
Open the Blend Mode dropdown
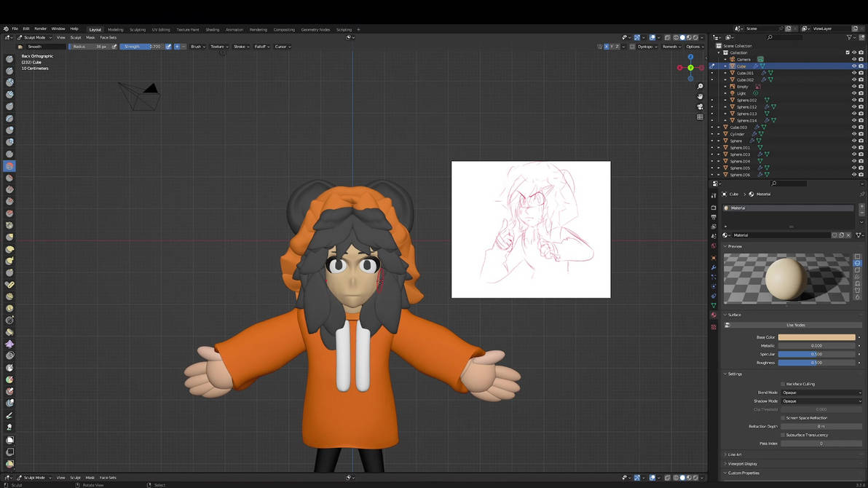click(x=821, y=393)
